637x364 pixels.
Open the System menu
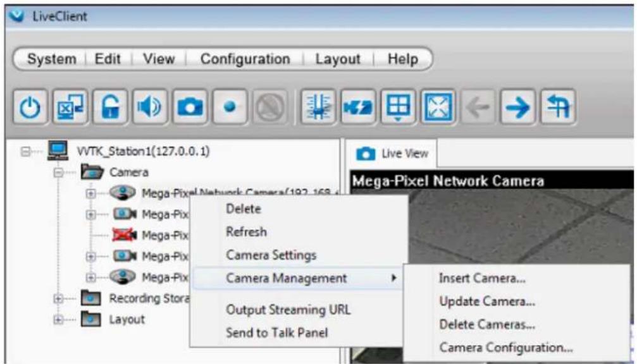pos(52,59)
